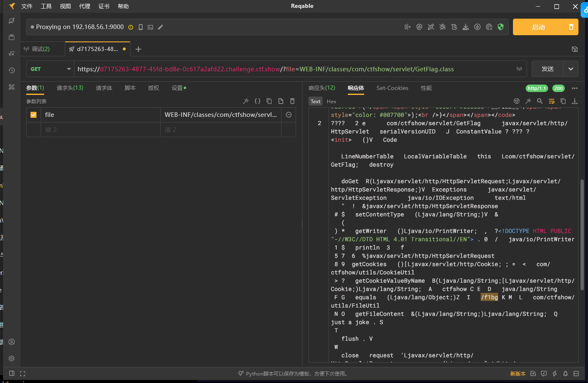The height and width of the screenshot is (383, 588).
Task: Click into the request URL field
Action: click(294, 69)
